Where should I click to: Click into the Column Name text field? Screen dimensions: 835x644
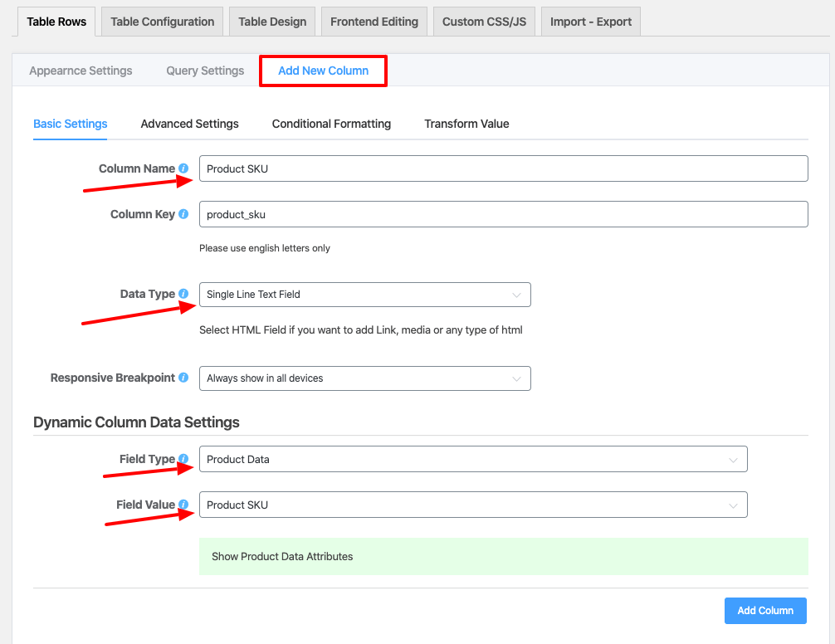click(503, 168)
